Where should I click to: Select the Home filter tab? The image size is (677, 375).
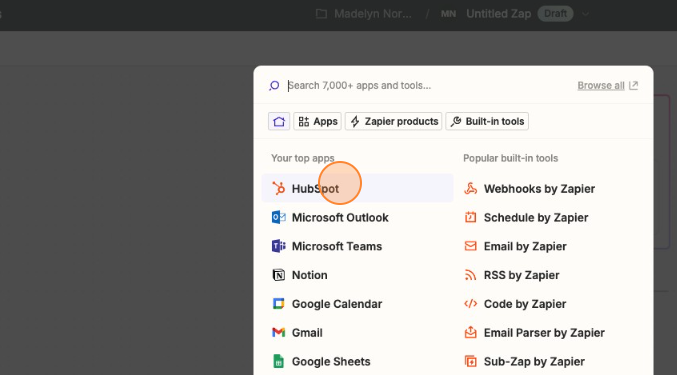[279, 121]
